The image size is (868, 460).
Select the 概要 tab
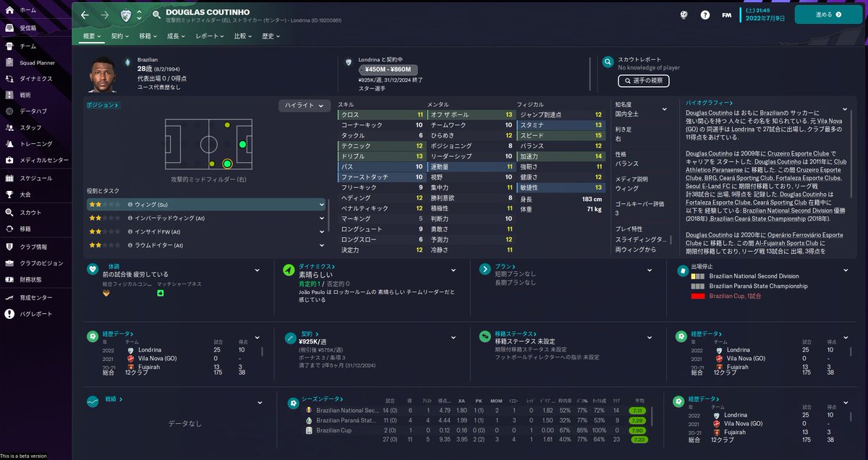click(92, 35)
